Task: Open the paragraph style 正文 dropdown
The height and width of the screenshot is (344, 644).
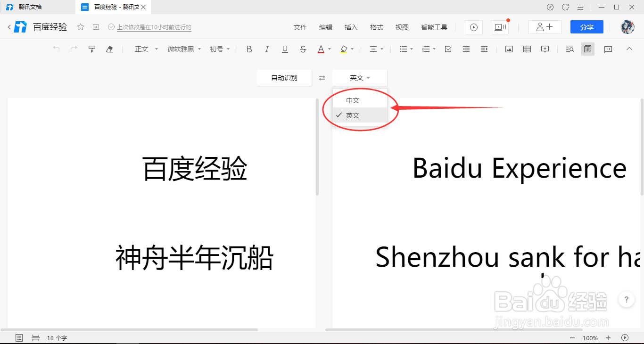Action: (x=147, y=49)
